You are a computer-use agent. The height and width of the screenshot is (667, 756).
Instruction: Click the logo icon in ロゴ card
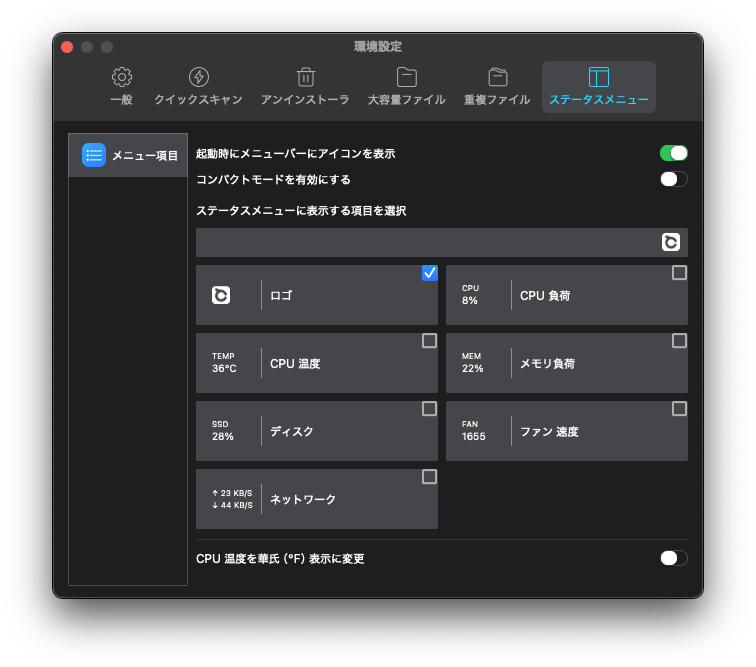(x=221, y=295)
